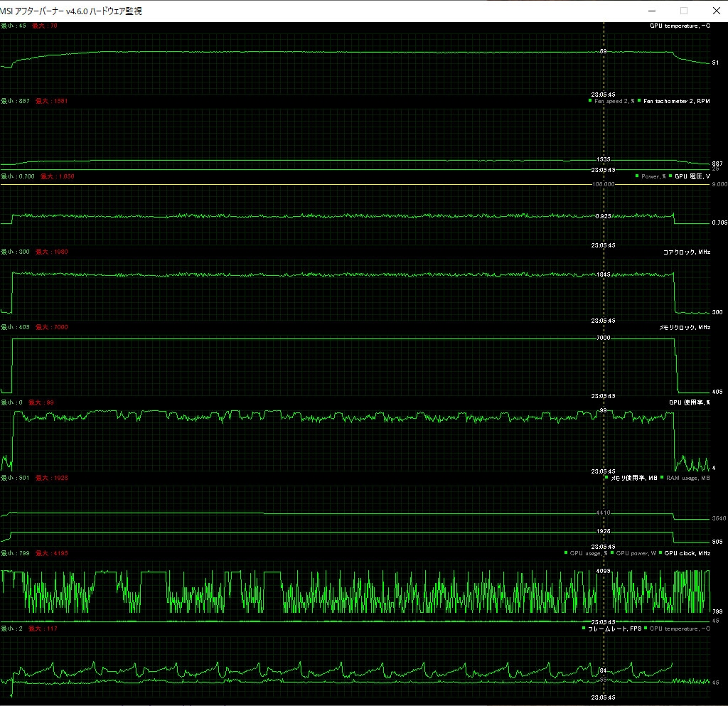
Task: Click the '最大 : 1928' memory usage maximum
Action: (x=51, y=478)
